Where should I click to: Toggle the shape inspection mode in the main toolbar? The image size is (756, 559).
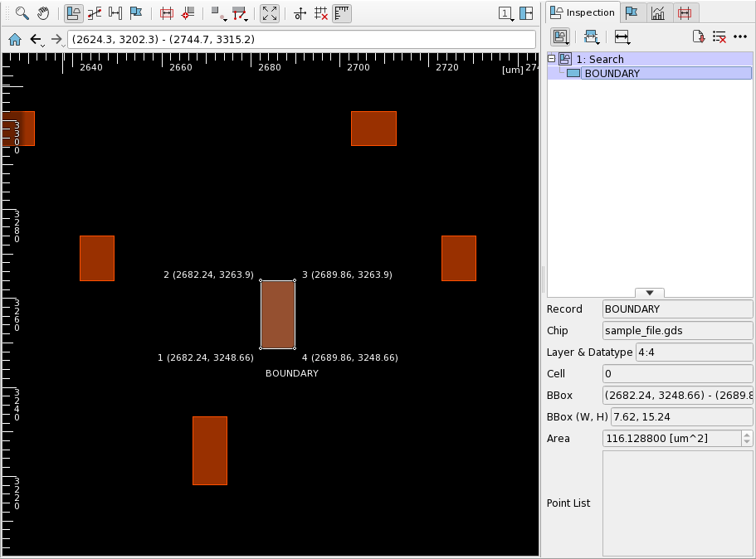(x=73, y=13)
